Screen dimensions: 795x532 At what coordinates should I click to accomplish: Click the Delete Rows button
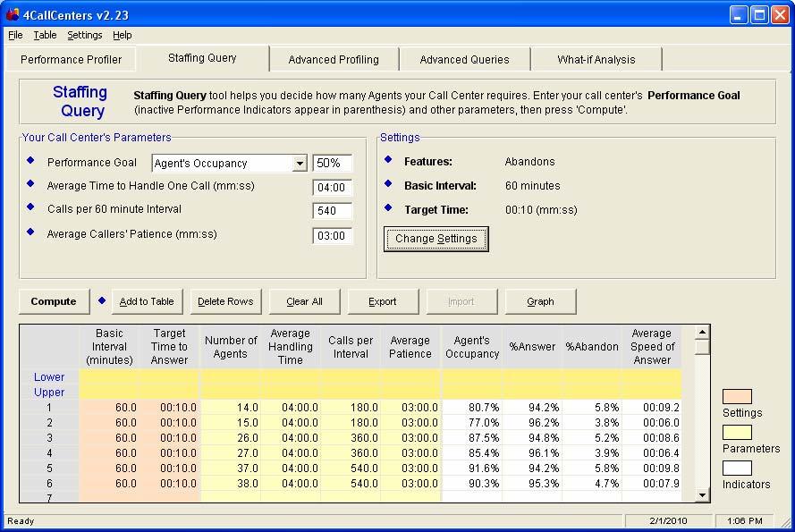click(225, 301)
